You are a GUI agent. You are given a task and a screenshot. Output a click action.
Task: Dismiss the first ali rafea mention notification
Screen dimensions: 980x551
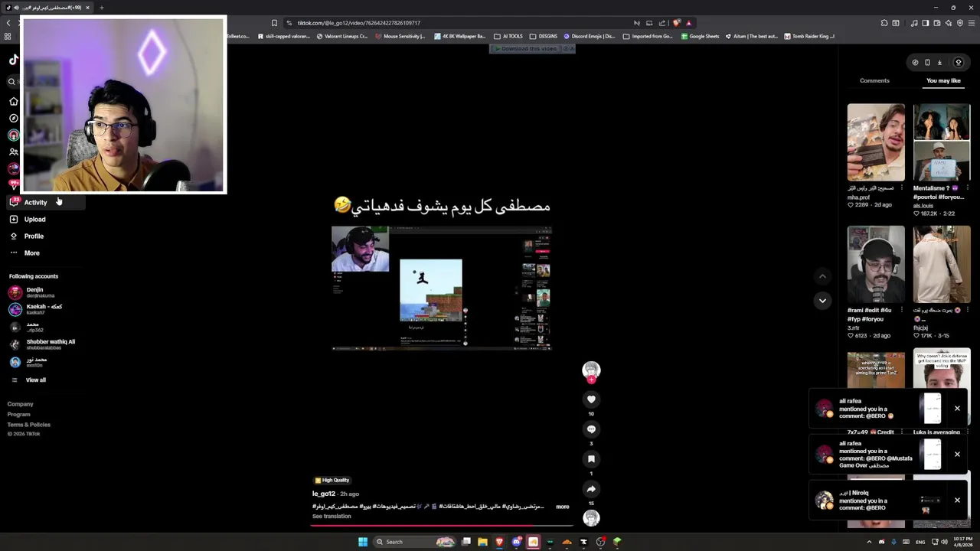[957, 408]
